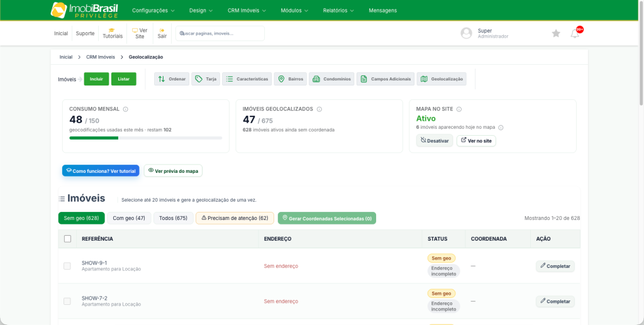The height and width of the screenshot is (325, 644).
Task: Click the Status column header
Action: pyautogui.click(x=438, y=239)
